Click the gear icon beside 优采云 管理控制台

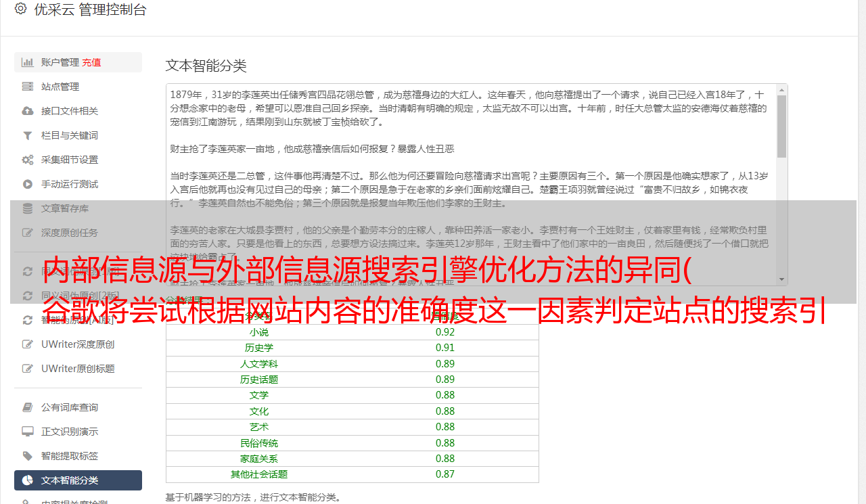[20, 9]
